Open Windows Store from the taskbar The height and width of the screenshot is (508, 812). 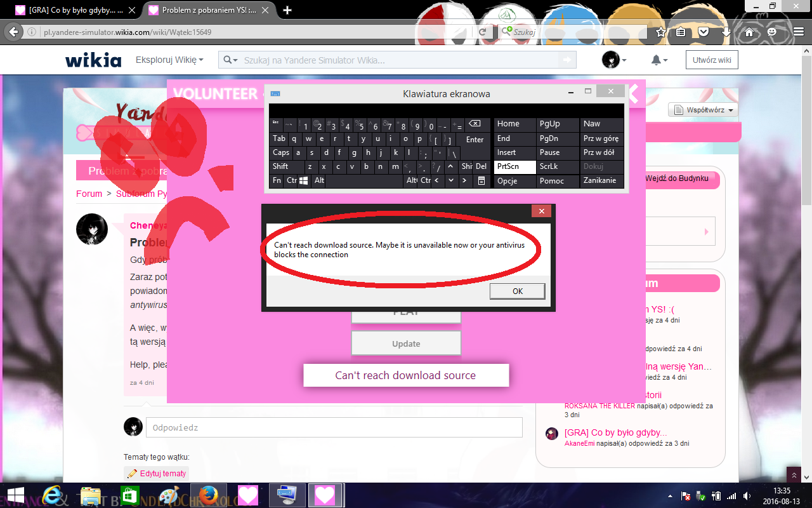(x=129, y=495)
